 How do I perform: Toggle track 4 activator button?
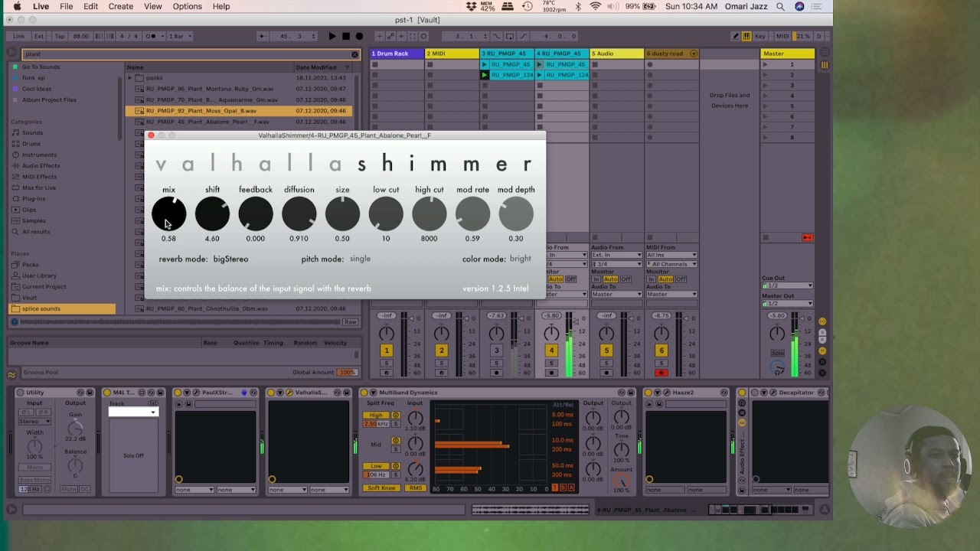click(x=551, y=350)
